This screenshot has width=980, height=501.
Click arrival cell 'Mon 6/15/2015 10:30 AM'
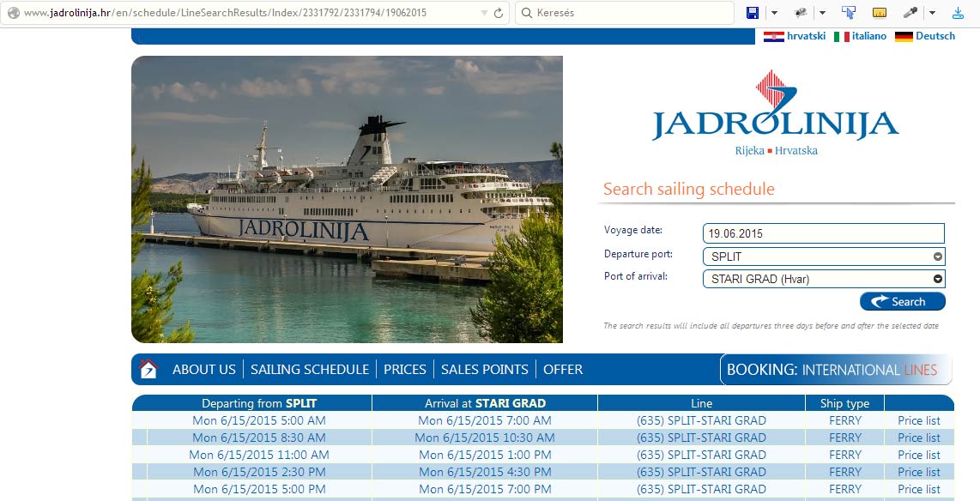coord(485,438)
